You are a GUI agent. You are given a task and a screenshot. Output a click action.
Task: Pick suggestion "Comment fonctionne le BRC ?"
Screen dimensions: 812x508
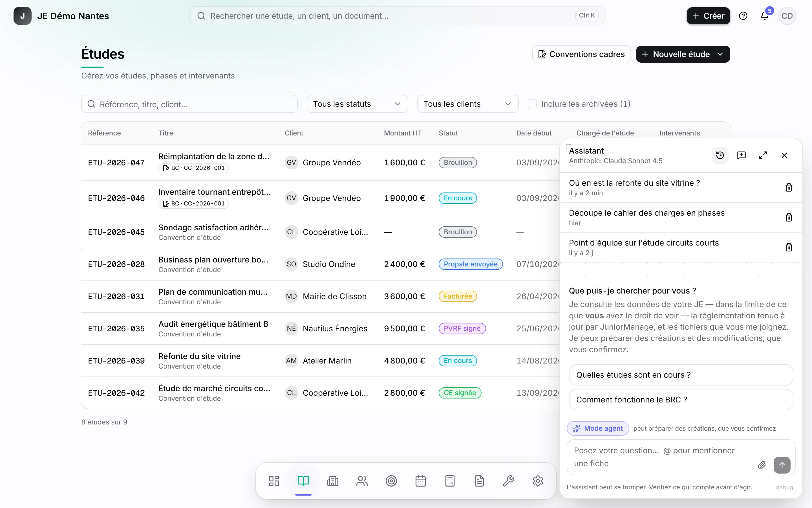[x=681, y=400]
